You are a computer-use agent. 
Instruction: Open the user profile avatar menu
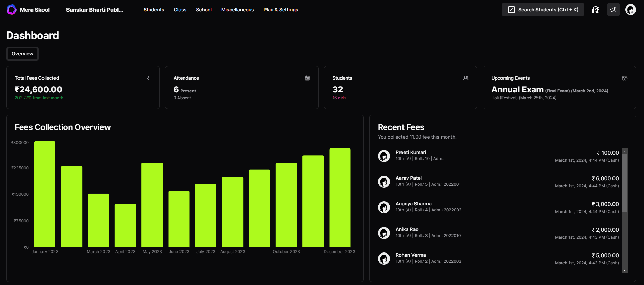(x=630, y=10)
